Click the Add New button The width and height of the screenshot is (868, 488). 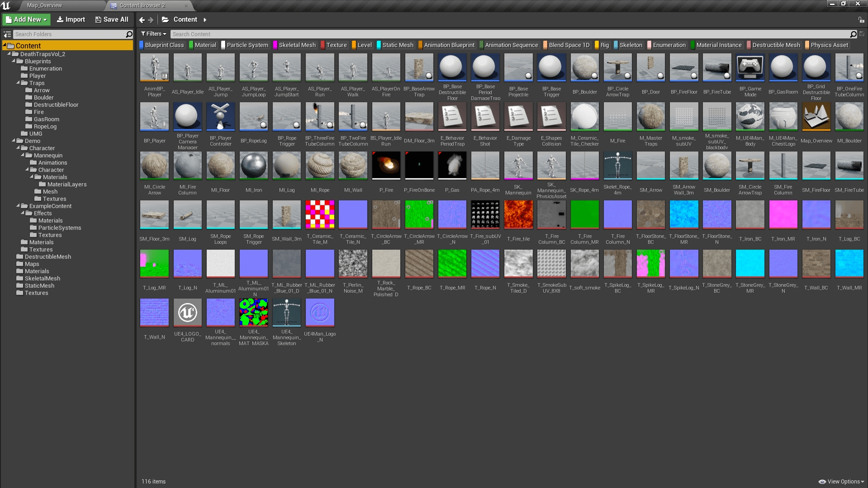pos(26,19)
